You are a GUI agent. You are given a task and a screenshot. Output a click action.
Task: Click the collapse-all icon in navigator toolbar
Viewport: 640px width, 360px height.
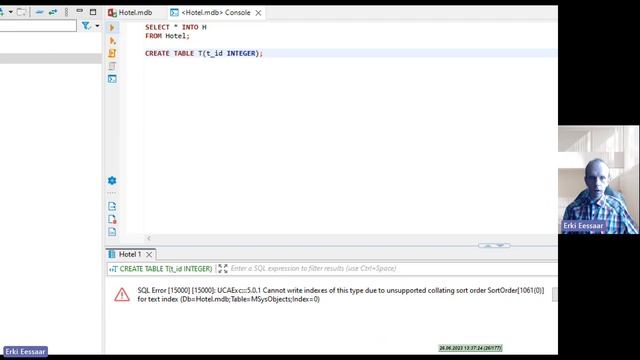point(39,12)
